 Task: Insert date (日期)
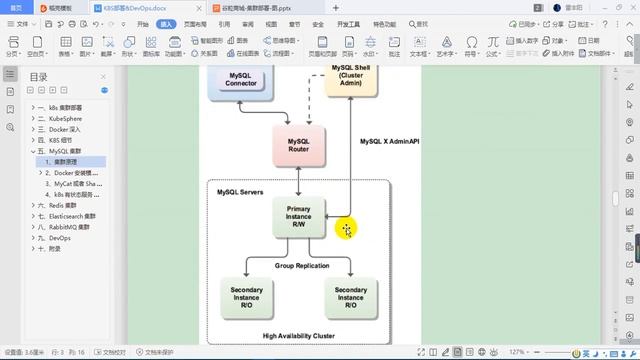pyautogui.click(x=589, y=40)
